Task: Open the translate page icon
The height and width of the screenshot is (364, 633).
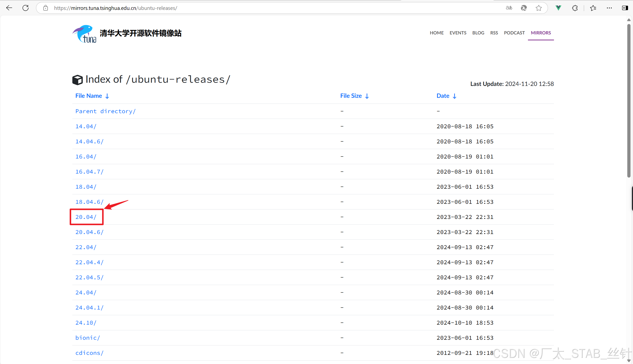Action: [509, 8]
